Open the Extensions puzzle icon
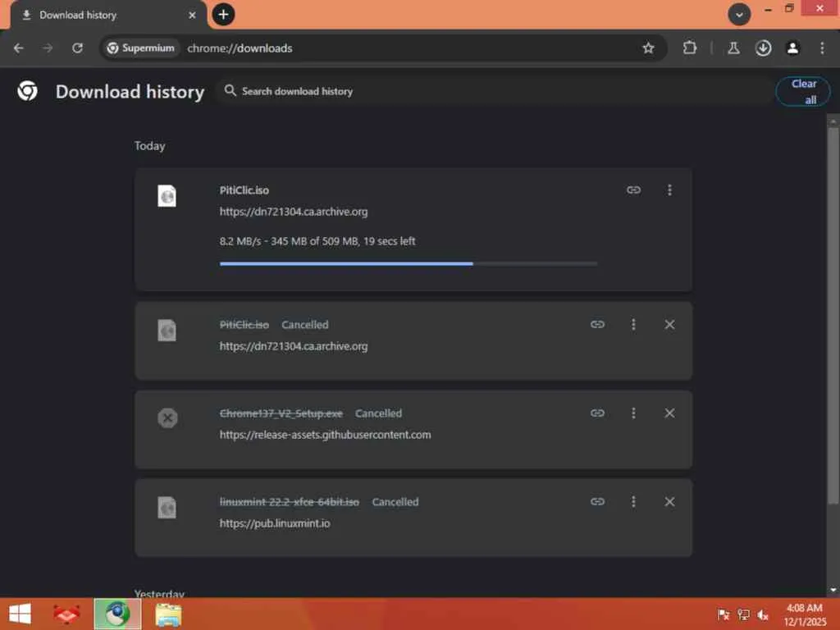The height and width of the screenshot is (630, 840). 689,48
